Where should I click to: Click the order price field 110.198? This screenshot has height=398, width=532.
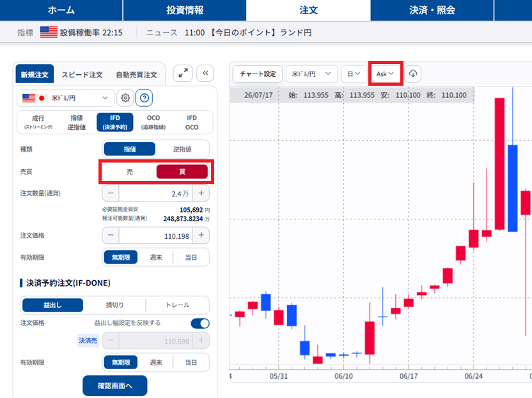click(x=156, y=235)
